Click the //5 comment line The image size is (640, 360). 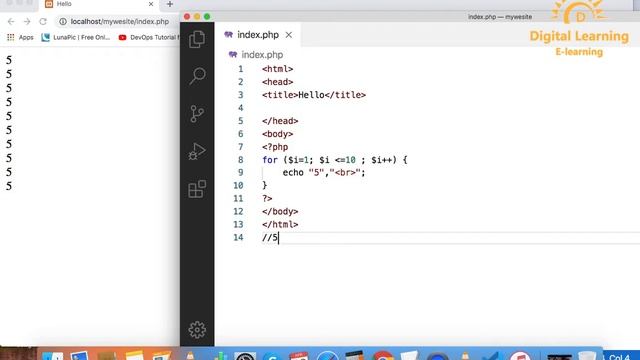270,238
